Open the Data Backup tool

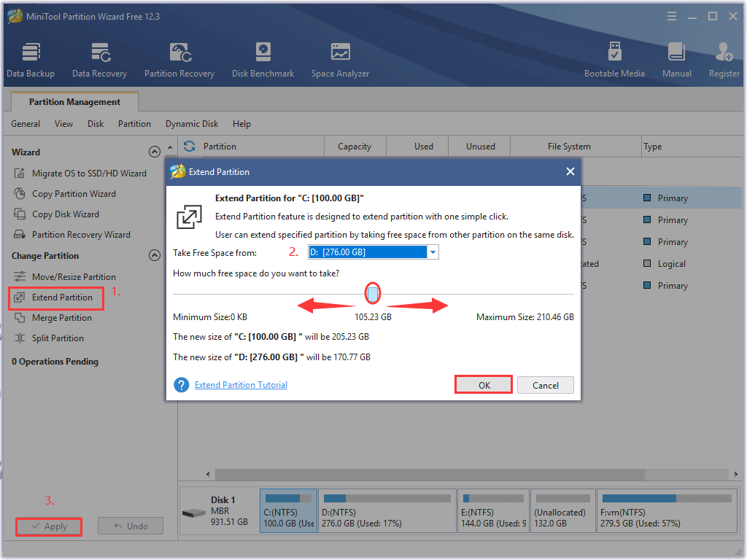(31, 60)
